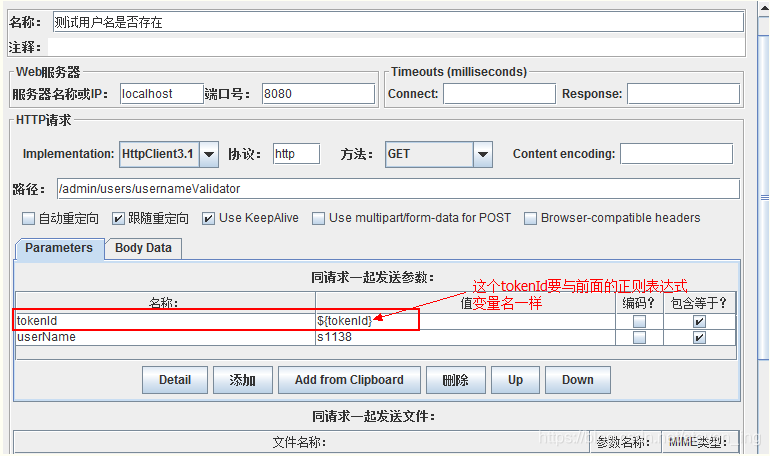Click the Response timeout field

[683, 94]
